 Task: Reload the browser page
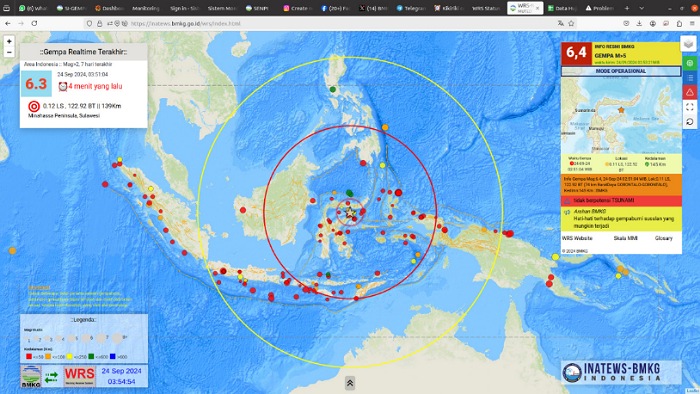34,23
